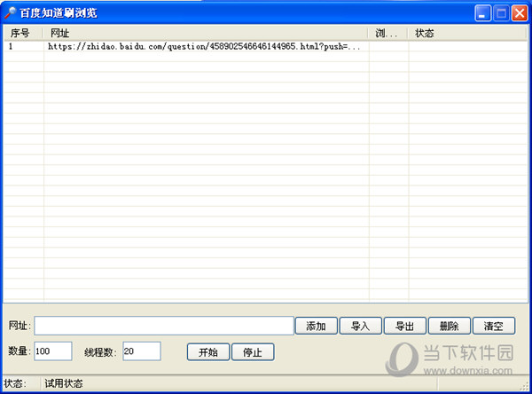Click the 导入 button
532x394 pixels.
(361, 326)
